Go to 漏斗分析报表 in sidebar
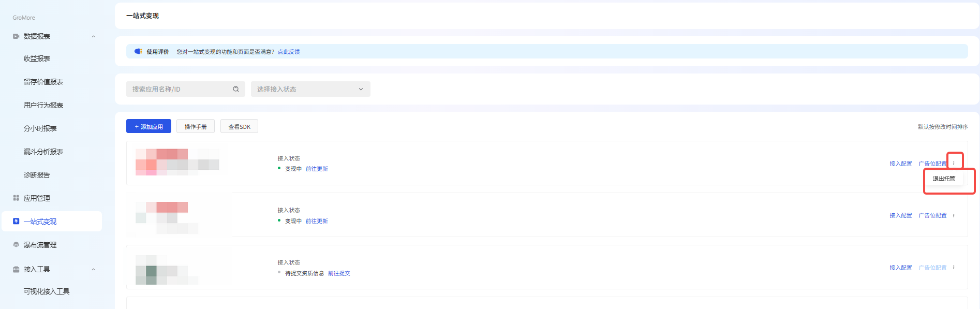The width and height of the screenshot is (980, 309). pos(43,152)
